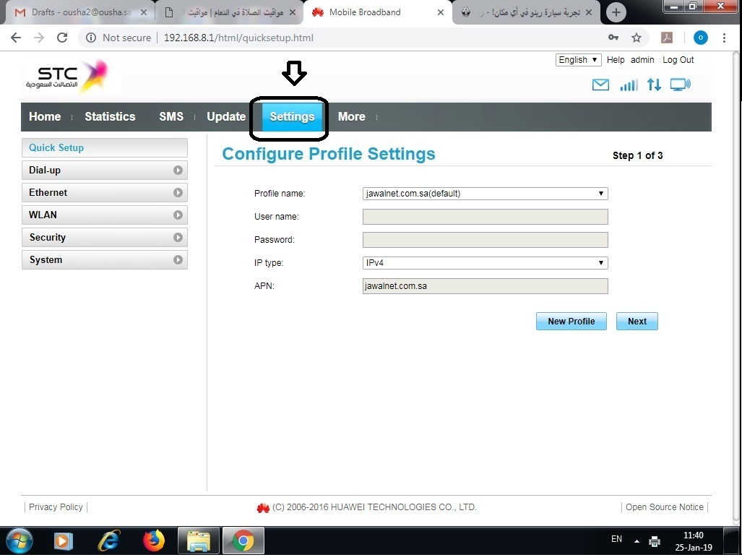Screen dimensions: 742x560
Task: Open the Profile name dropdown
Action: (x=485, y=194)
